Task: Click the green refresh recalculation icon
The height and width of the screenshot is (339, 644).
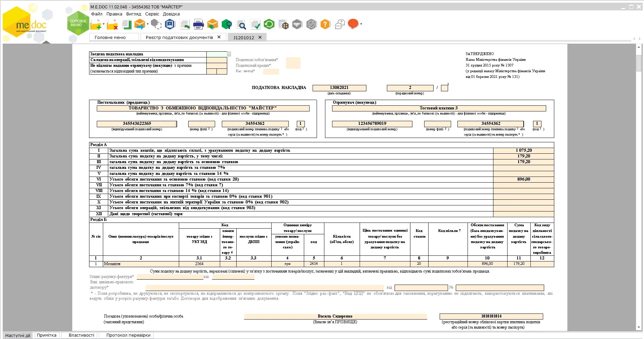Action: pyautogui.click(x=269, y=24)
